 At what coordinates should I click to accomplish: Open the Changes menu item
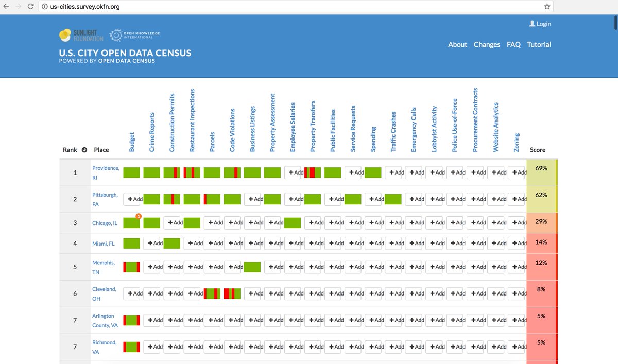pos(487,44)
